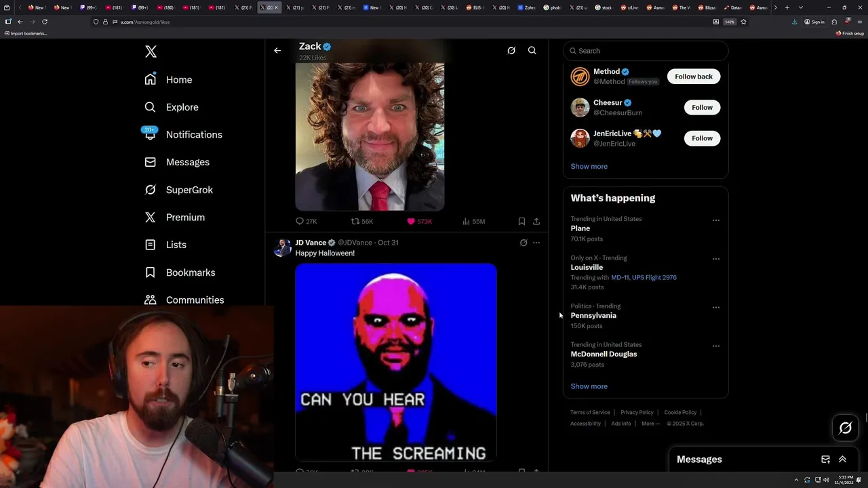Click the JD Vance display name
The height and width of the screenshot is (488, 868).
(x=311, y=243)
